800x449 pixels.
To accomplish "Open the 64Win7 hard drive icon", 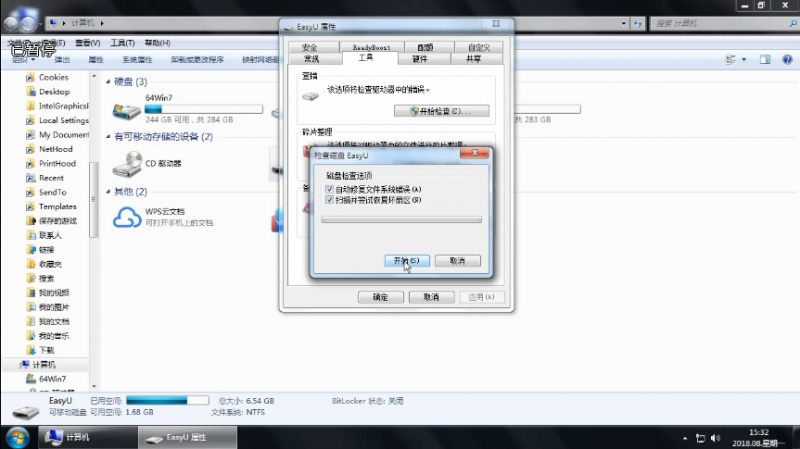I will click(127, 111).
